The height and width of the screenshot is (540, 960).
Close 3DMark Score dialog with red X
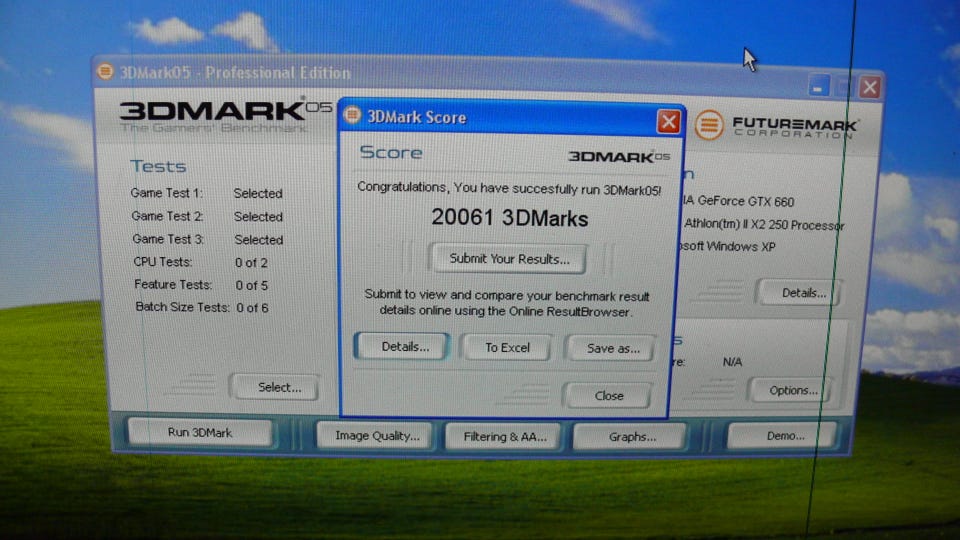(x=668, y=121)
